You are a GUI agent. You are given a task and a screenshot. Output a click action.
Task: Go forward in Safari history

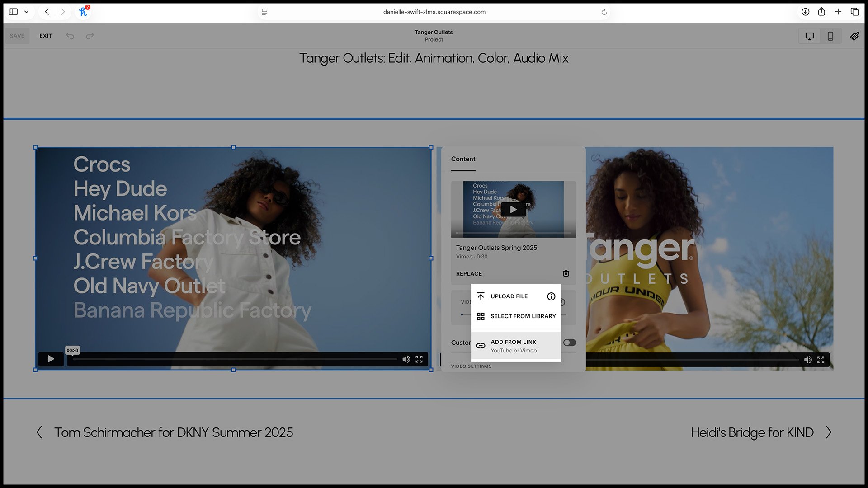point(63,12)
